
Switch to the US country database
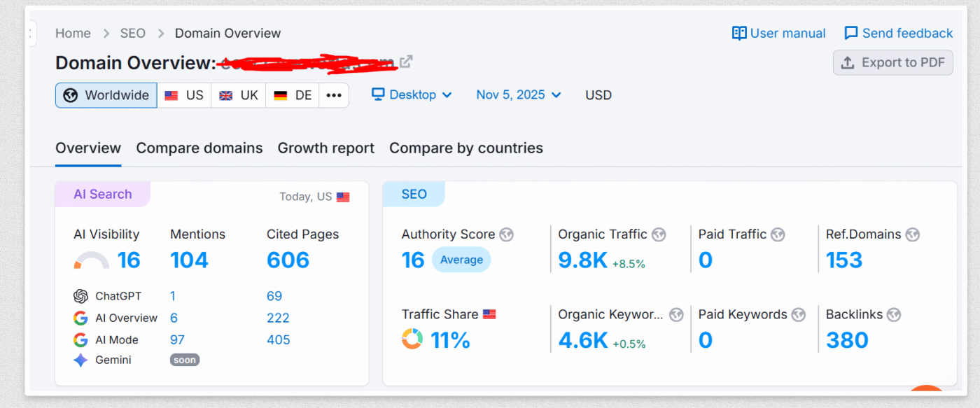coord(184,95)
